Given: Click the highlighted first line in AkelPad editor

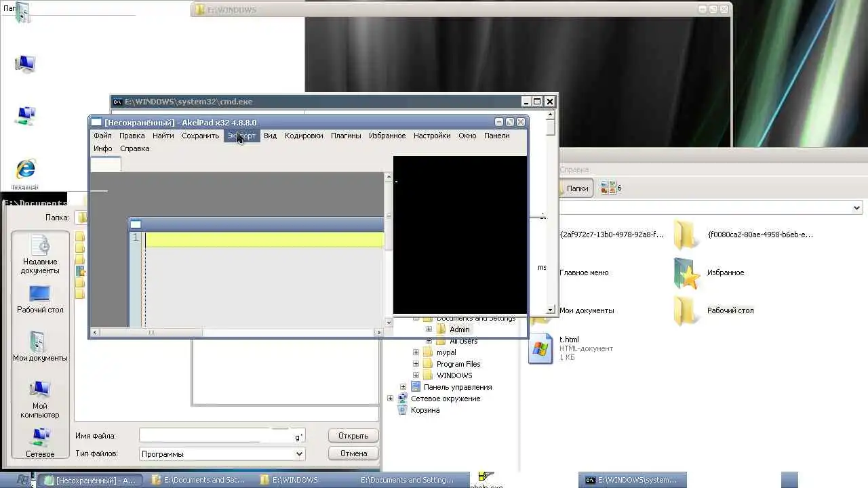Looking at the screenshot, I should click(264, 239).
